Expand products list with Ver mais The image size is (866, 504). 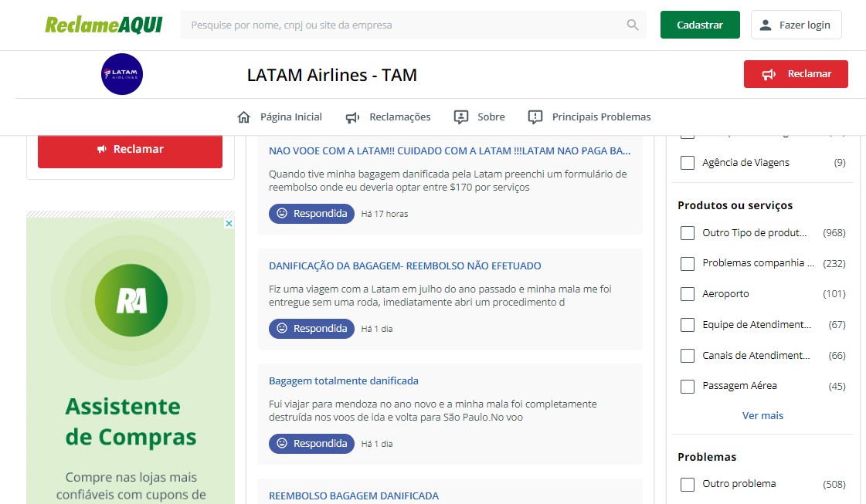click(x=762, y=415)
